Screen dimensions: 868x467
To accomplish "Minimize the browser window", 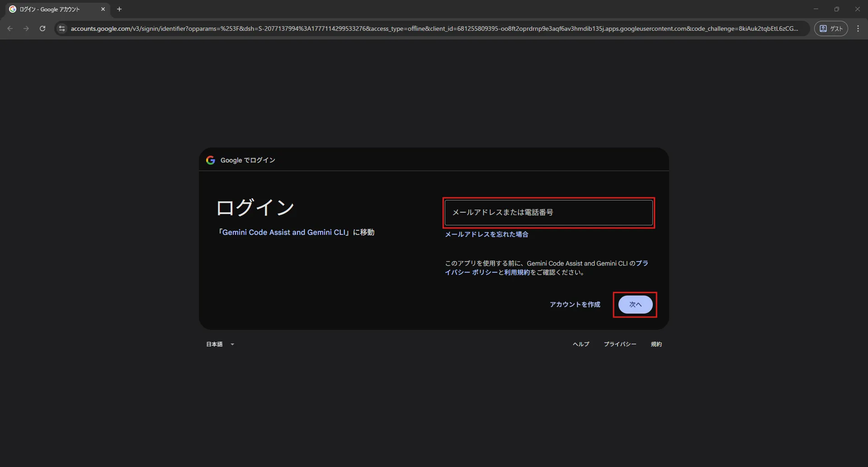I will click(816, 9).
